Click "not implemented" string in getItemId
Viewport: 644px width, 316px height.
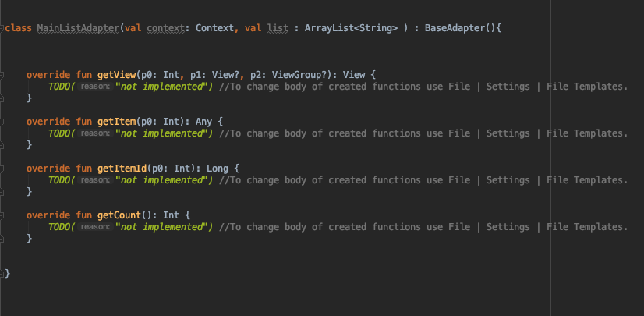162,180
